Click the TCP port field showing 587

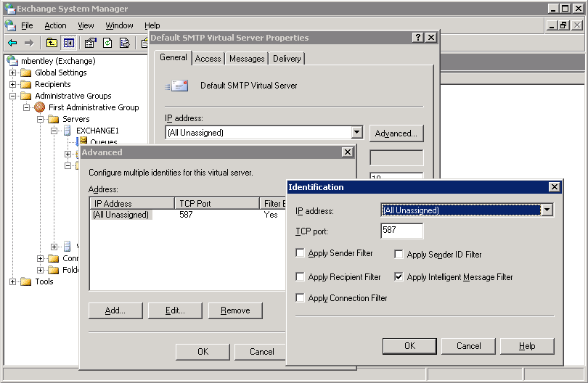pyautogui.click(x=401, y=231)
